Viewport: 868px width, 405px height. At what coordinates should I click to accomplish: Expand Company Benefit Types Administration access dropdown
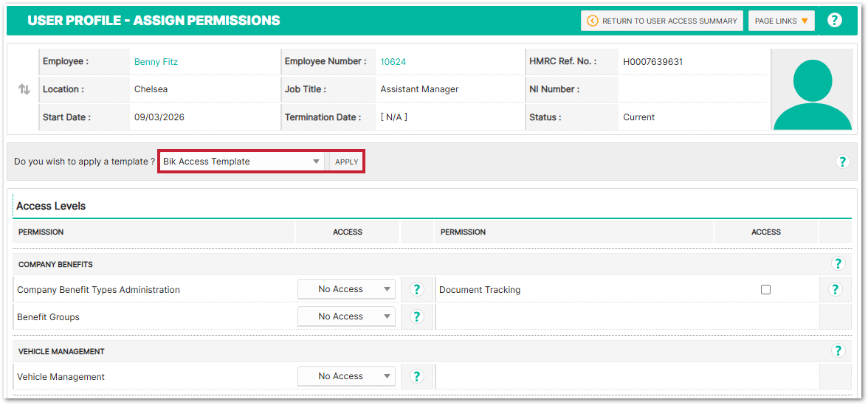click(x=346, y=289)
